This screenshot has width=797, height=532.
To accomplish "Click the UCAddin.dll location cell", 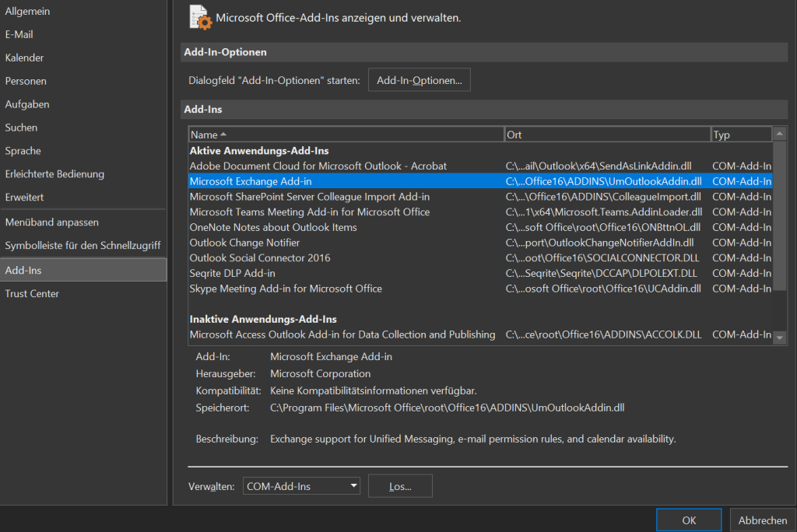I will (603, 289).
